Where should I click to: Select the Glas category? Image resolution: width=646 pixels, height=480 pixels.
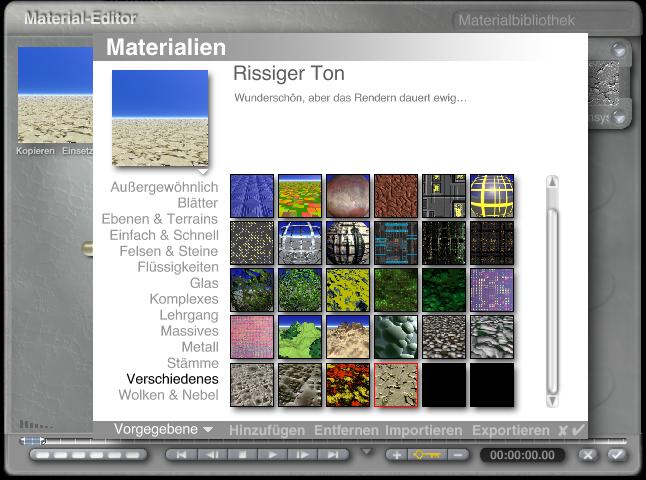pos(204,283)
